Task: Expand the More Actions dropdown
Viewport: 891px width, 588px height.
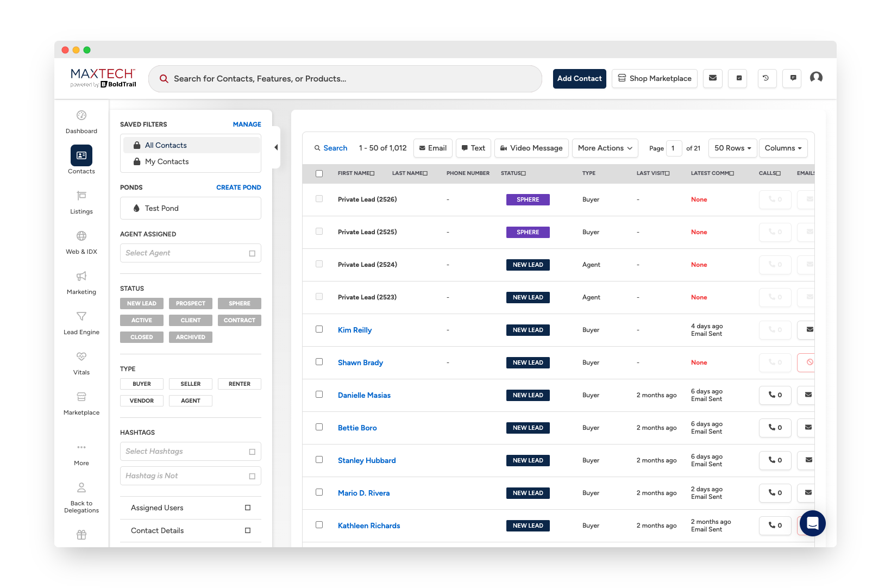Action: 605,148
